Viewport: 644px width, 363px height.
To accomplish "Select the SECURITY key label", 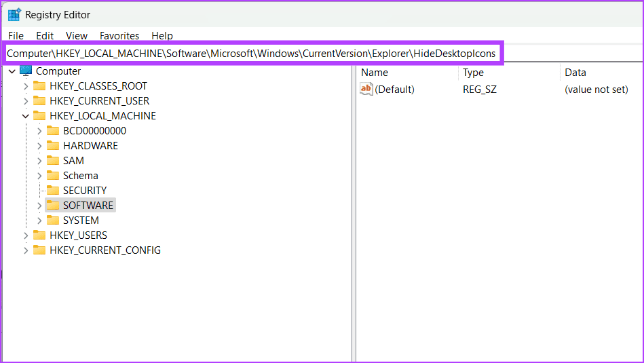I will pyautogui.click(x=85, y=190).
